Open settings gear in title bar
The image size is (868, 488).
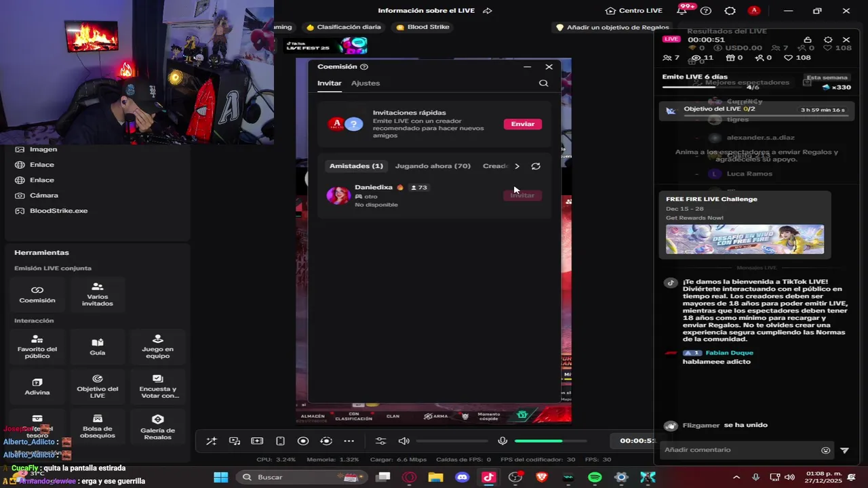click(x=730, y=11)
